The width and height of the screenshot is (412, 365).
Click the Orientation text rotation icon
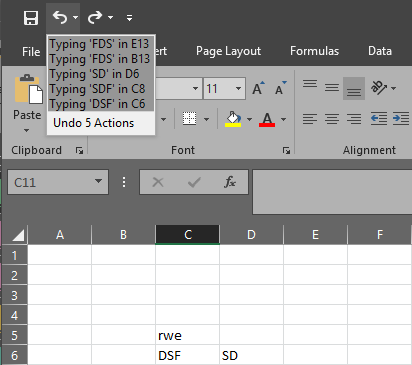379,88
